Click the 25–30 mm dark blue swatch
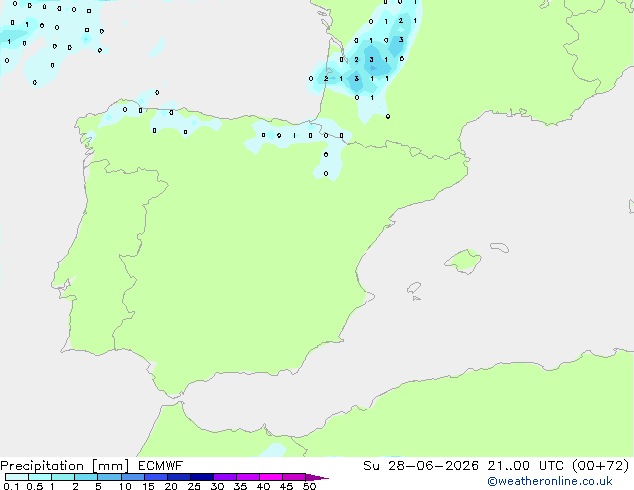Screen dimensions: 634x490 202,477
